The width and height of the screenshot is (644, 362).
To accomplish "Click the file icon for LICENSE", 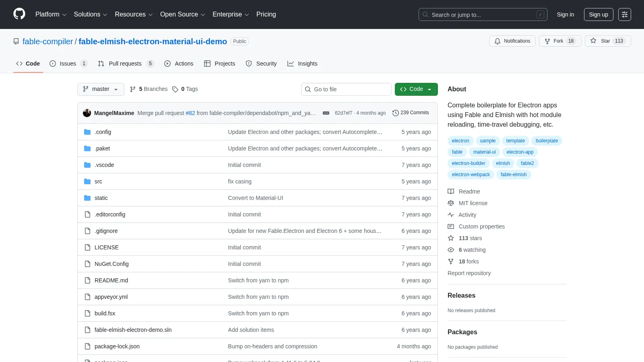I will tap(87, 247).
